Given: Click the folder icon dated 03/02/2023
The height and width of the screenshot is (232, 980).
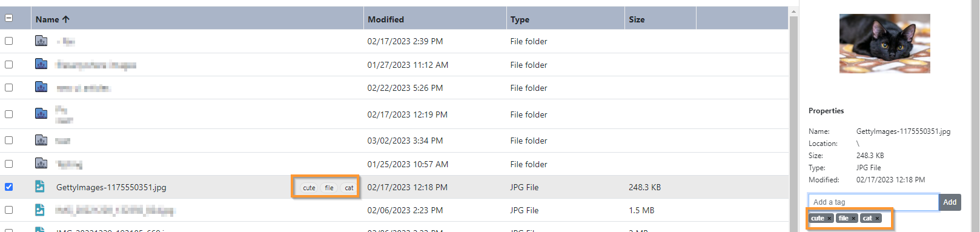Looking at the screenshot, I should coord(41,140).
